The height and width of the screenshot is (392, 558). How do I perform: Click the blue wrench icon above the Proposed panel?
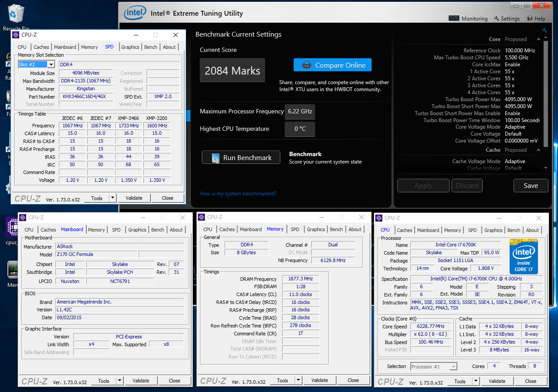click(544, 31)
